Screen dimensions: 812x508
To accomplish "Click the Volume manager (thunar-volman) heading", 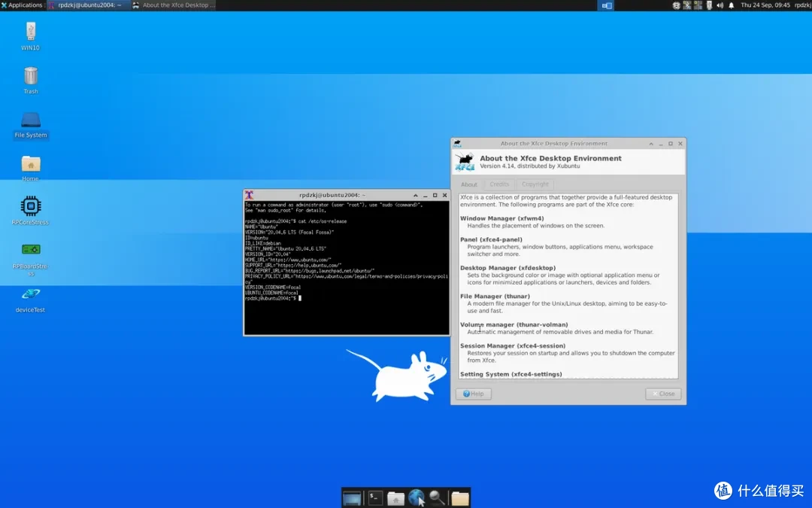I will tap(514, 325).
